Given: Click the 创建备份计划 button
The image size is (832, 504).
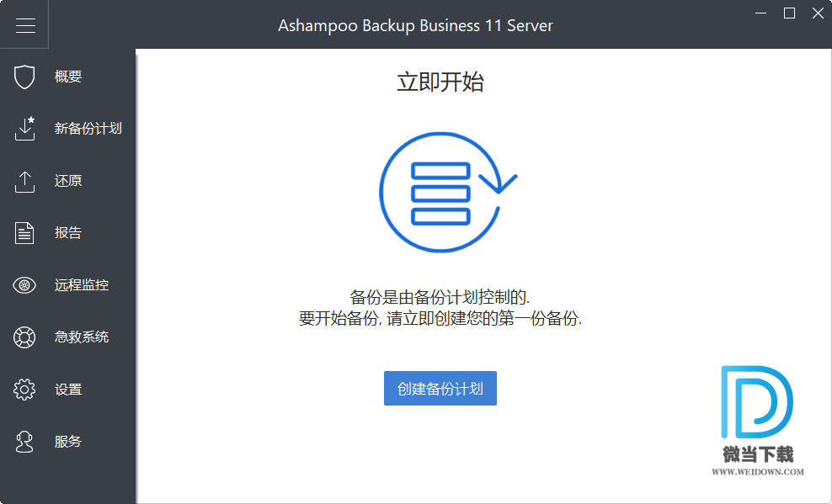Looking at the screenshot, I should tap(440, 389).
